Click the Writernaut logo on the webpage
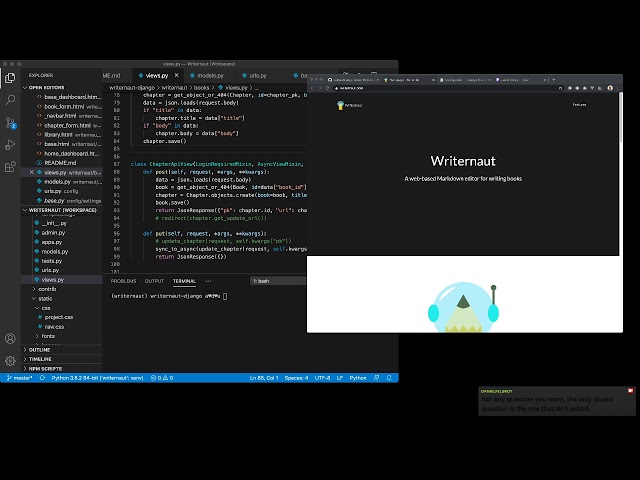640x480 pixels. click(350, 105)
